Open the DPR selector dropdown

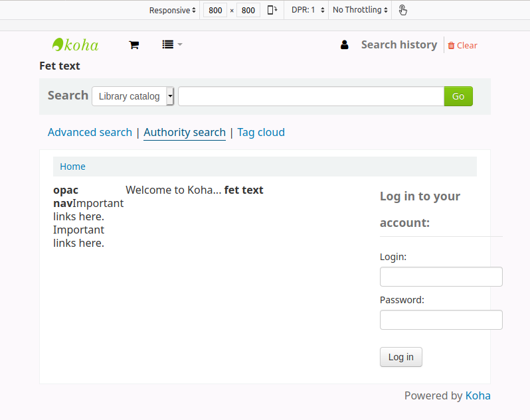[x=308, y=10]
